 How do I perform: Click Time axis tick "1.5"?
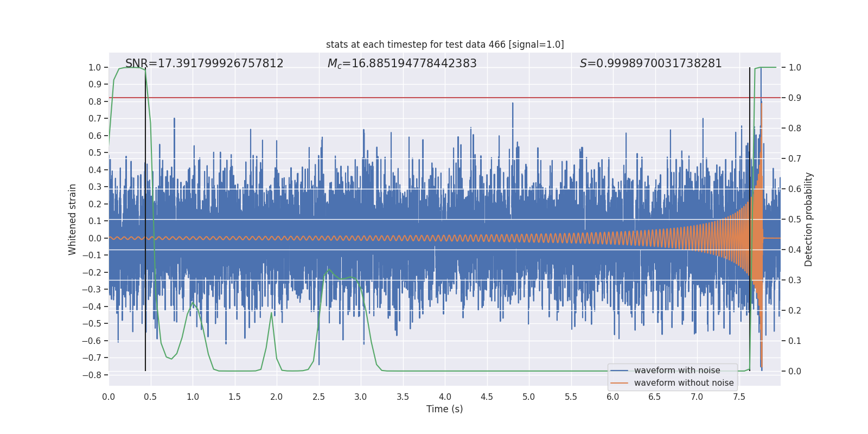pos(234,397)
